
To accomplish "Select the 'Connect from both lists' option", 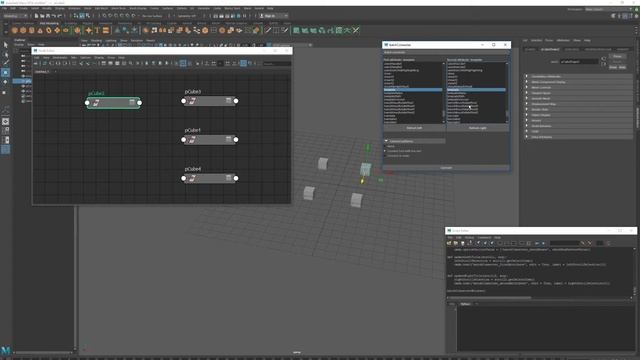I will 385,151.
